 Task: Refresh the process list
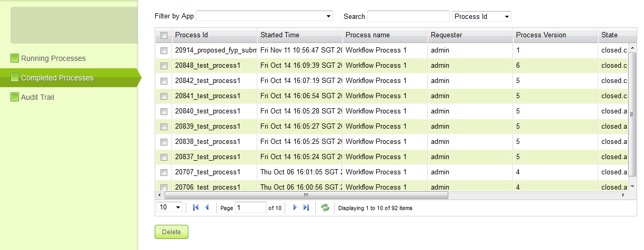point(325,208)
